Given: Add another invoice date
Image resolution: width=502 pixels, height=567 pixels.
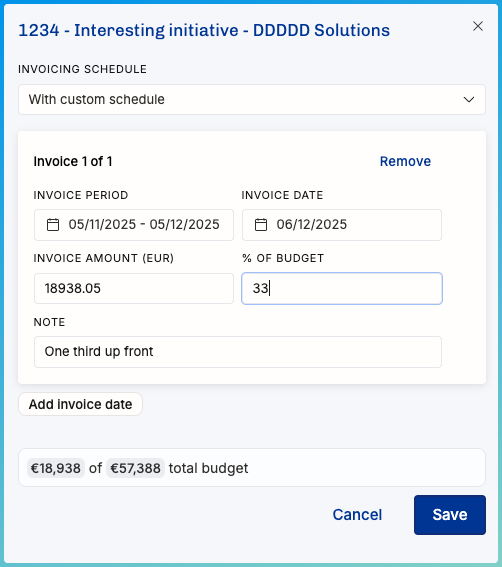Looking at the screenshot, I should (80, 404).
